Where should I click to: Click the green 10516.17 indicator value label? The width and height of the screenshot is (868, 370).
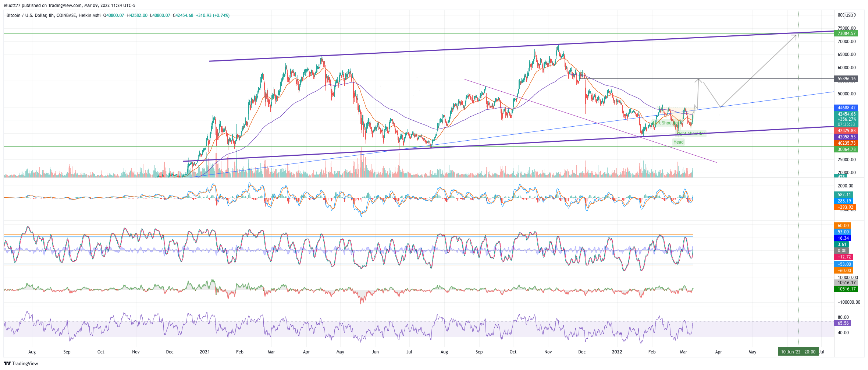[x=846, y=289]
